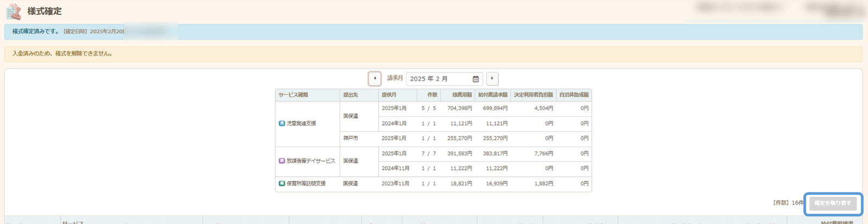This screenshot has height=224, width=868.
Task: Click the 様式確定 stamp document icon
Action: click(x=13, y=11)
